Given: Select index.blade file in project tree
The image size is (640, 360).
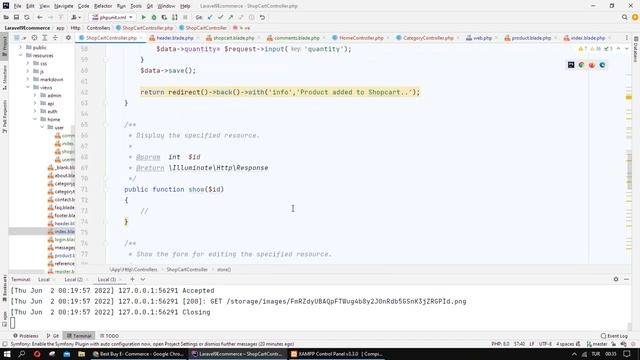Looking at the screenshot, I should point(61,231).
